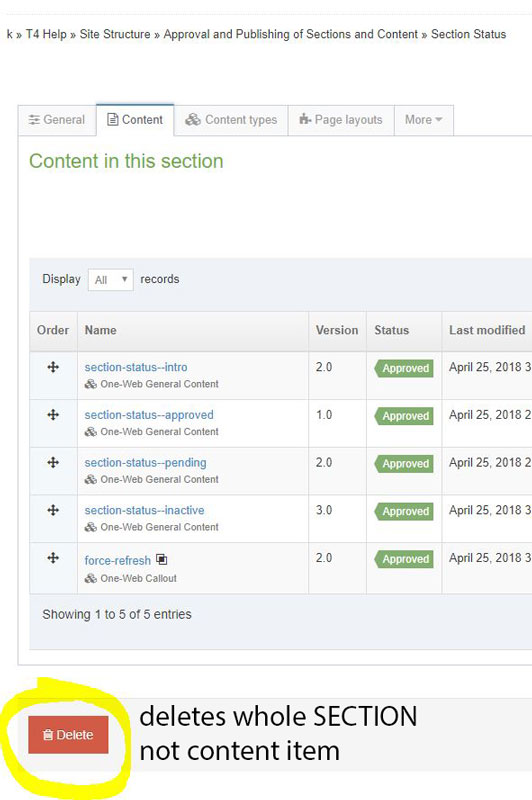The height and width of the screenshot is (800, 532).
Task: Click content type icon under section-status--inactive
Action: click(x=91, y=527)
